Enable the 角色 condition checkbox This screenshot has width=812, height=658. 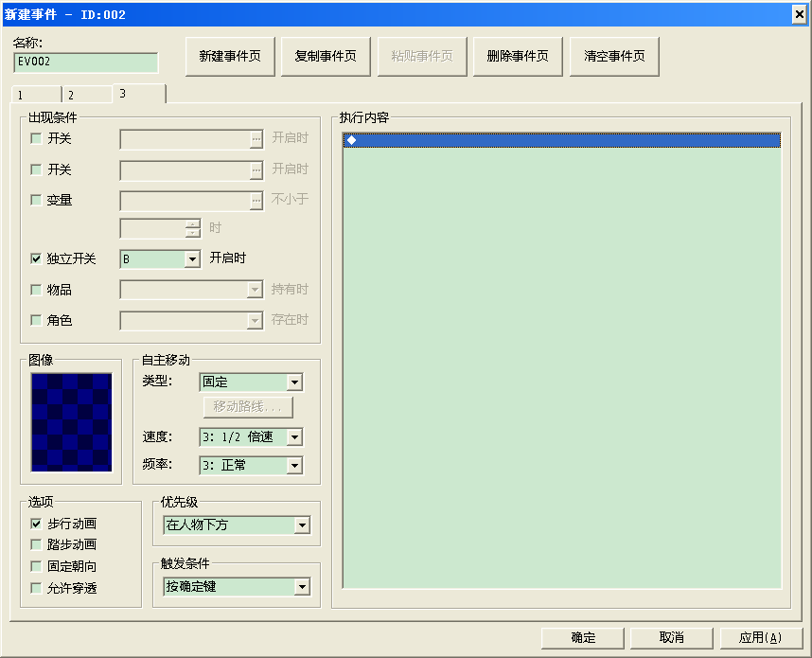[x=36, y=320]
